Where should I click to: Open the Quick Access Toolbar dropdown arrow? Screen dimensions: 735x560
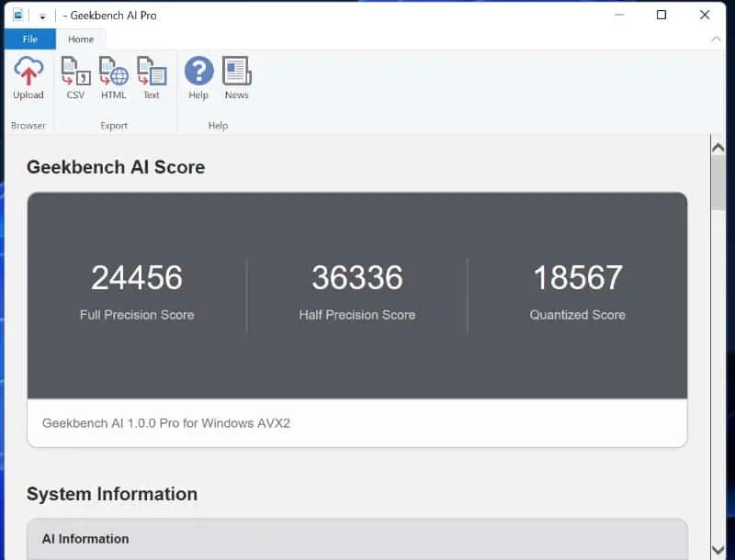[x=42, y=17]
